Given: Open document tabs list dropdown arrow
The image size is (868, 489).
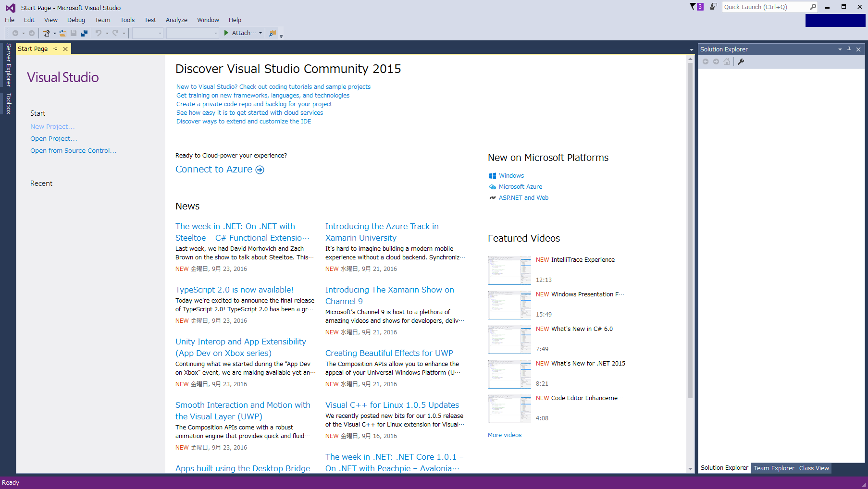Looking at the screenshot, I should 692,49.
